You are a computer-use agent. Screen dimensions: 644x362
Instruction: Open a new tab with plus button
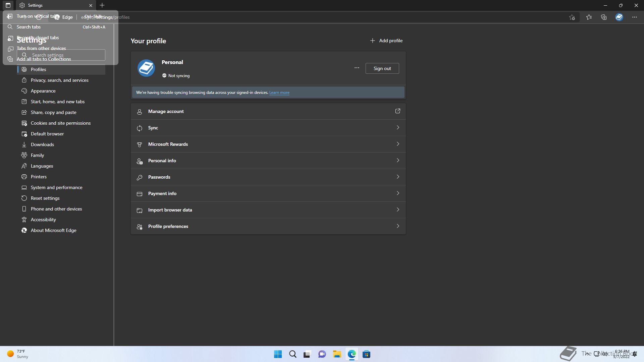(x=102, y=5)
